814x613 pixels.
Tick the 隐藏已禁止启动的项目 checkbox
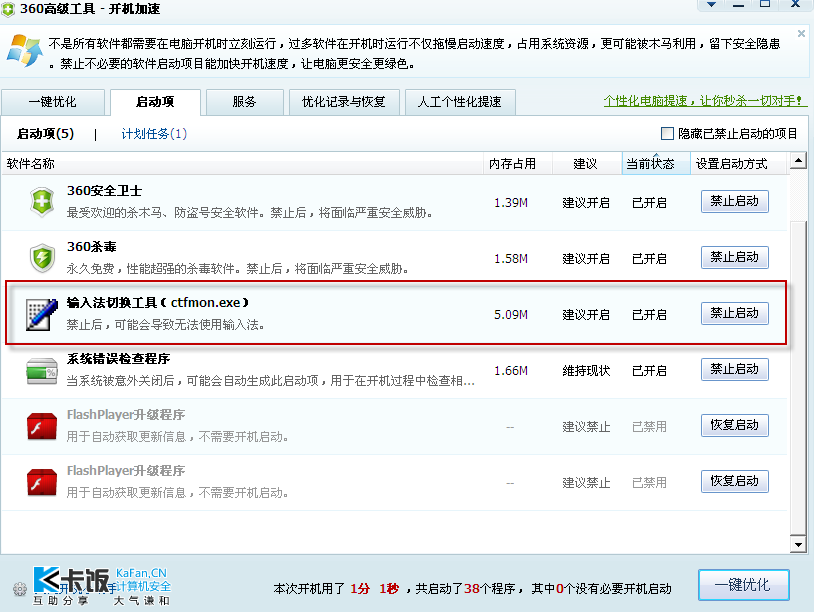[x=667, y=133]
